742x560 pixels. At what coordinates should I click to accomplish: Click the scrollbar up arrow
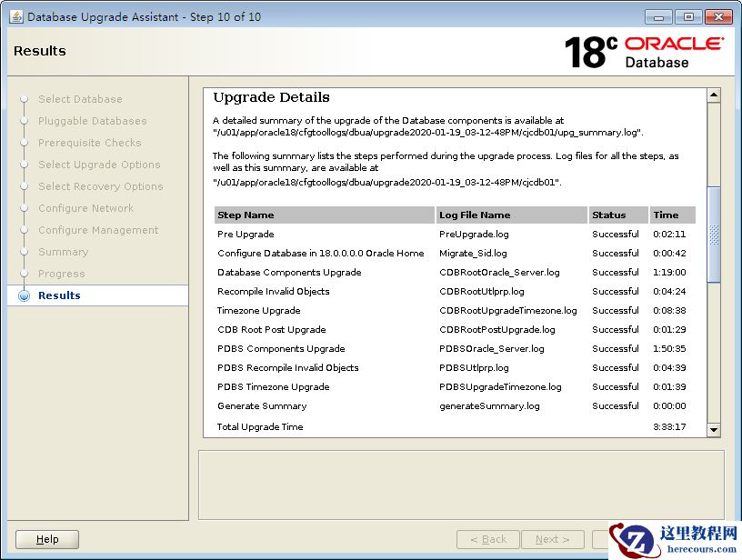pyautogui.click(x=714, y=95)
